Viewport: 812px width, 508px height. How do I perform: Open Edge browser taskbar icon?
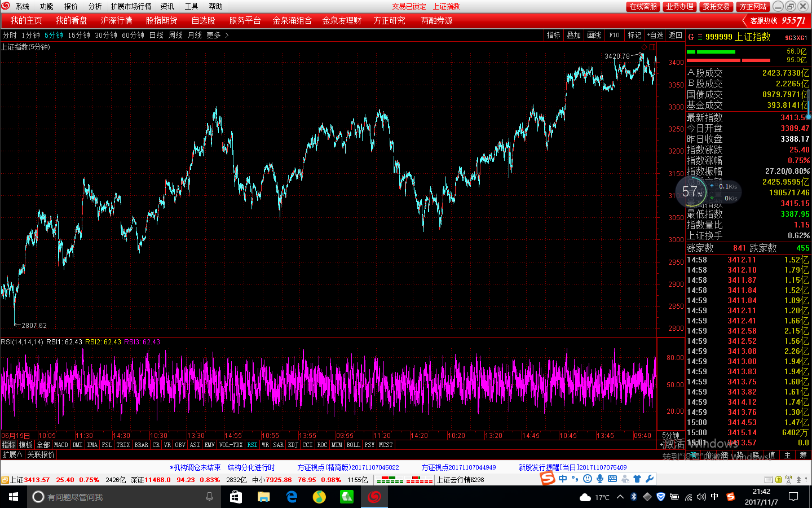pos(292,497)
